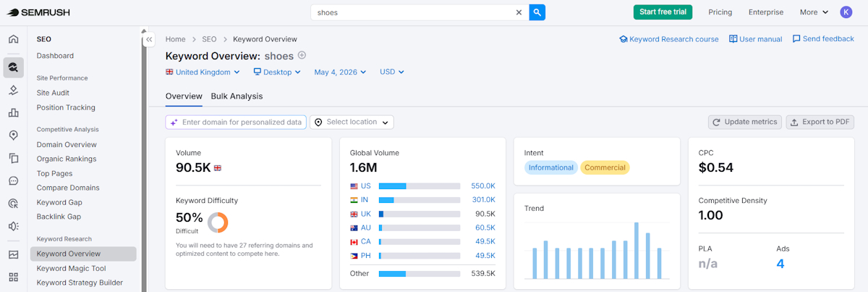868x292 pixels.
Task: Click the Keyword Research course graduation-cap icon
Action: point(624,39)
